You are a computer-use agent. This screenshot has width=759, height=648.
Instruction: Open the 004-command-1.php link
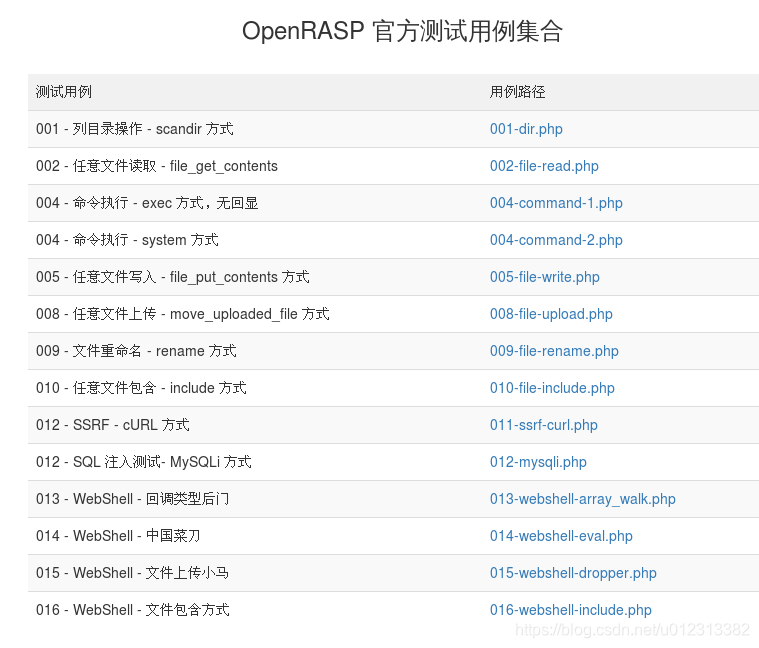pos(556,203)
